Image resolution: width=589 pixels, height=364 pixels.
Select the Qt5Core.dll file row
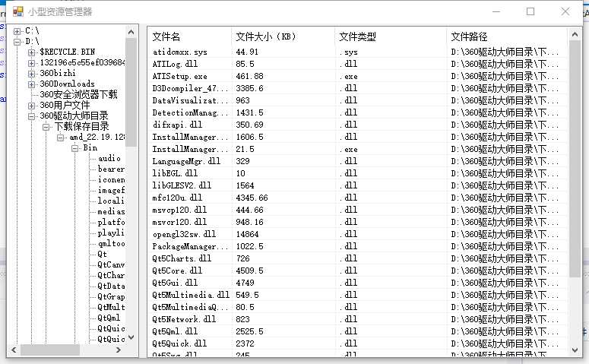point(357,271)
